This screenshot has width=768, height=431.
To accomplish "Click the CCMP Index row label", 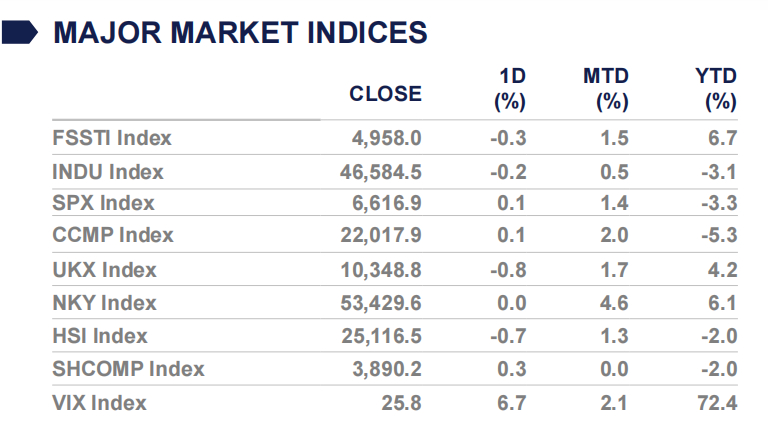I will tap(113, 235).
